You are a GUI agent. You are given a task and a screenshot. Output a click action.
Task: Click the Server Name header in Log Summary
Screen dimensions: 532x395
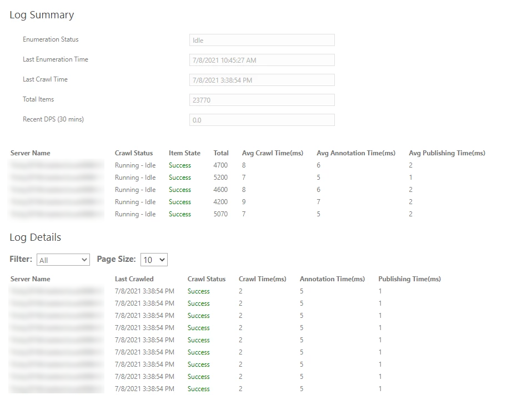click(30, 153)
